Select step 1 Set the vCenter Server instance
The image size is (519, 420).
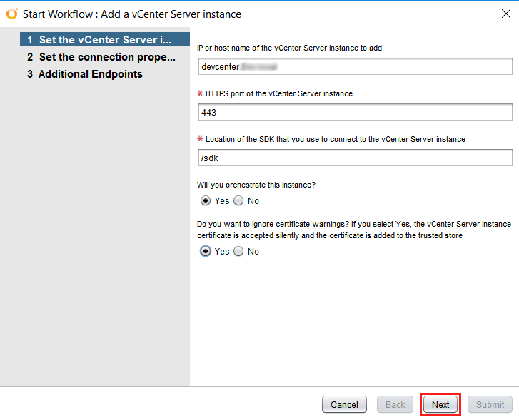coord(105,40)
